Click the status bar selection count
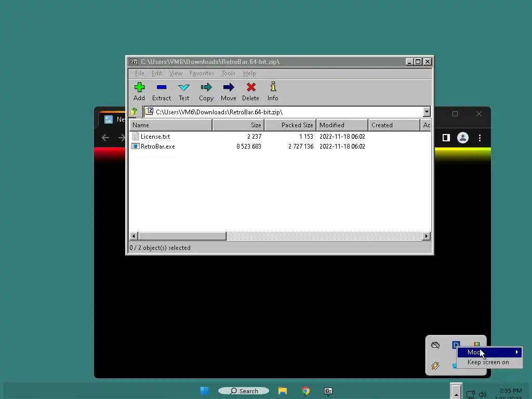This screenshot has width=532, height=399. (x=160, y=248)
